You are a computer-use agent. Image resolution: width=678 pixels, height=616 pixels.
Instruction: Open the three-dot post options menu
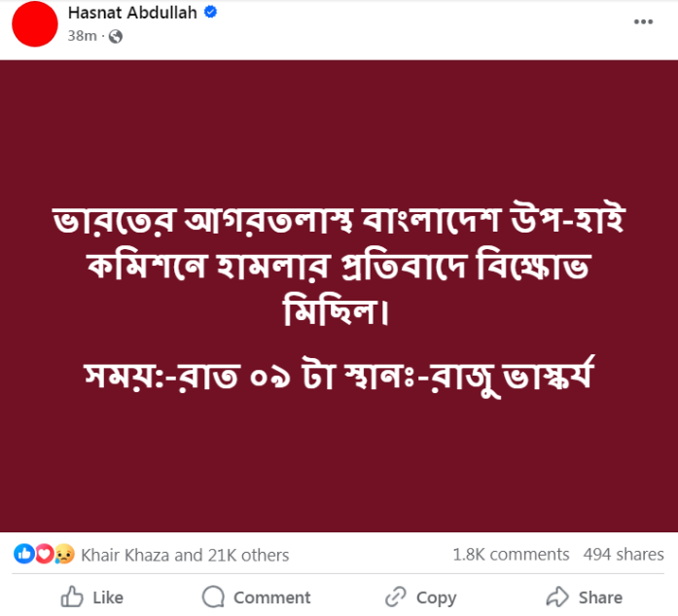coord(643,21)
